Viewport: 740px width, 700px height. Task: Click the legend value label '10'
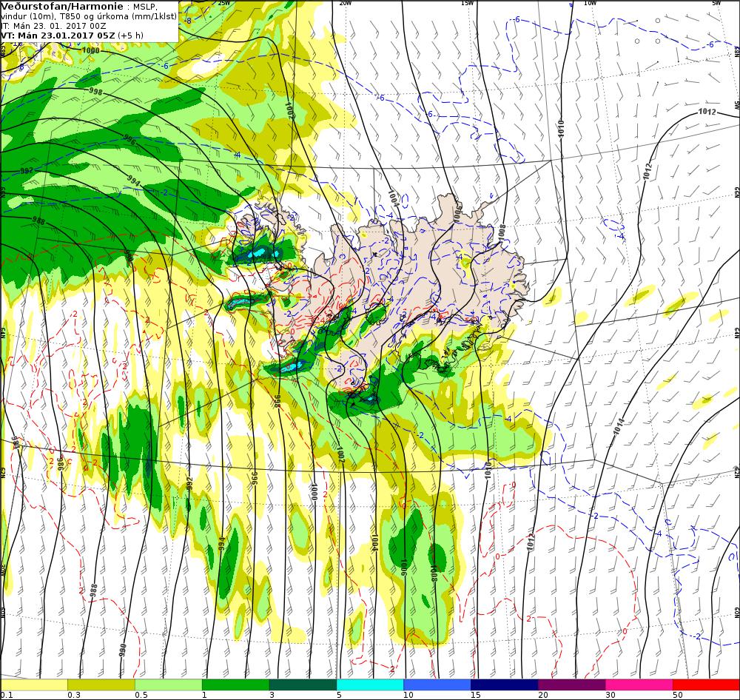408,695
